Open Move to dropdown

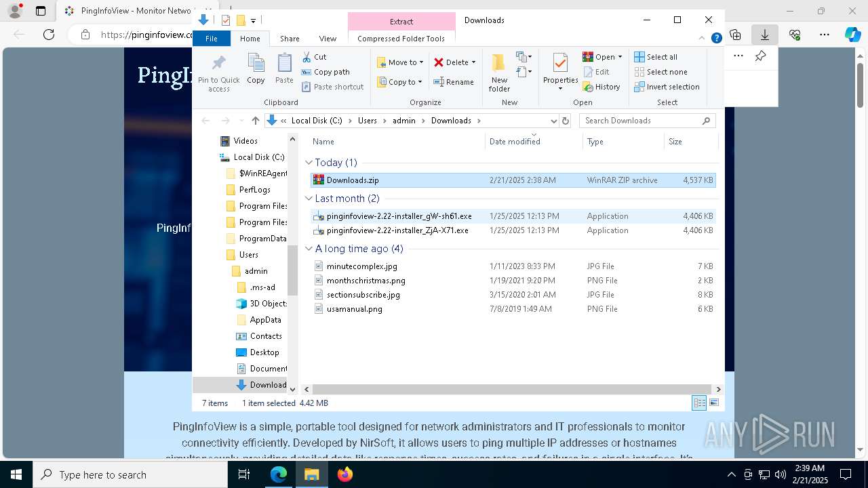click(x=400, y=62)
